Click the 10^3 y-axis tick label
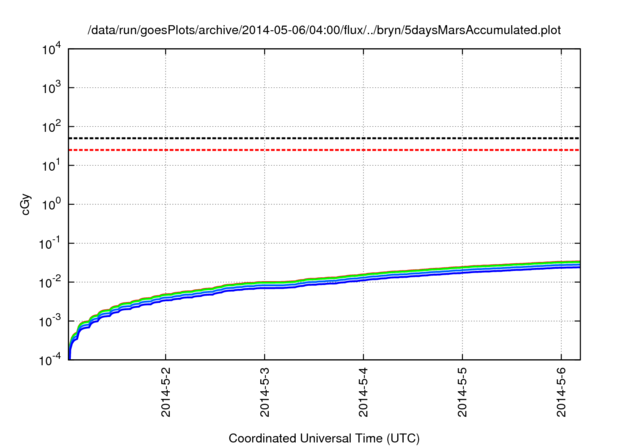The height and width of the screenshot is (448, 640). (x=51, y=87)
